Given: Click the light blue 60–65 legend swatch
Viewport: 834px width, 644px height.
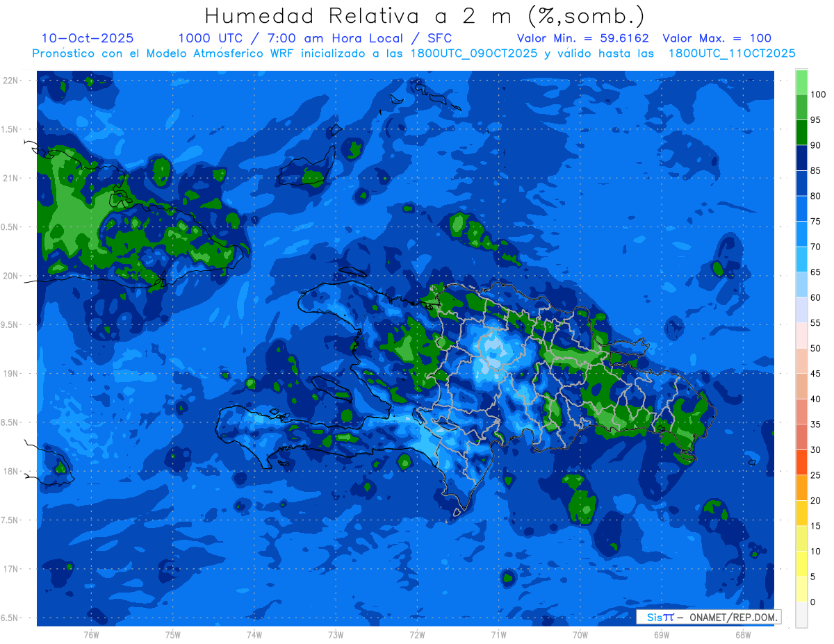Looking at the screenshot, I should [x=801, y=285].
